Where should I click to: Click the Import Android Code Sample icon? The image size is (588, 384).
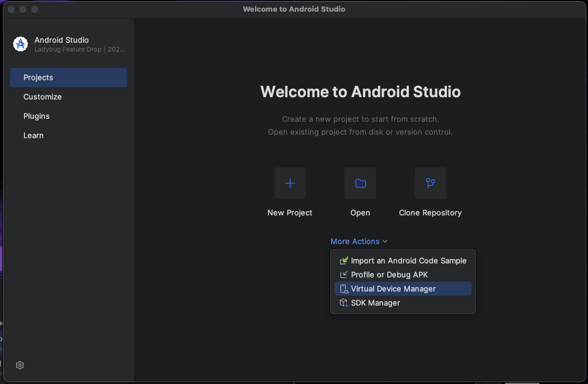pyautogui.click(x=344, y=260)
